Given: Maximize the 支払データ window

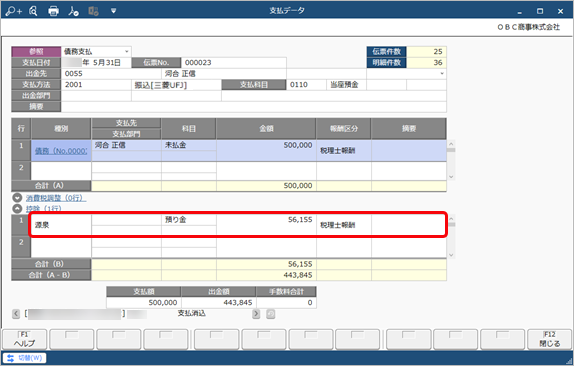Looking at the screenshot, I should click(540, 11).
